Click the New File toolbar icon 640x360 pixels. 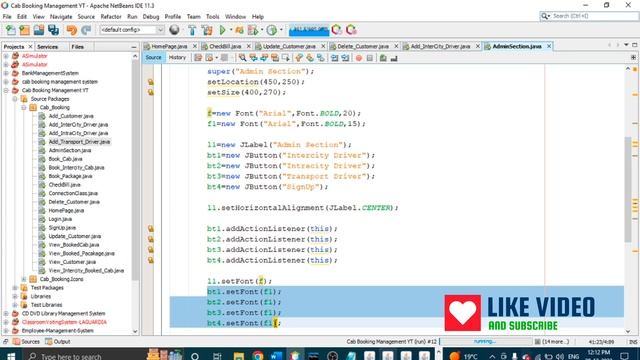11,30
